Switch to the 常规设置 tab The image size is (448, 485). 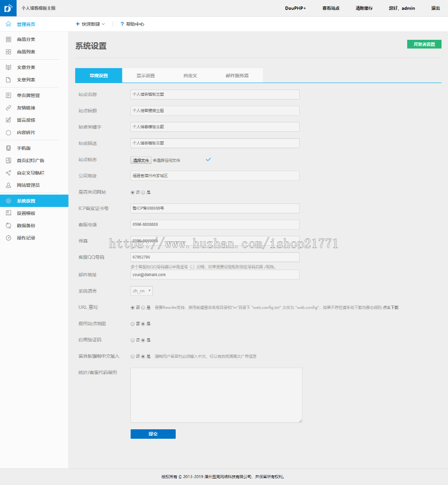(99, 76)
